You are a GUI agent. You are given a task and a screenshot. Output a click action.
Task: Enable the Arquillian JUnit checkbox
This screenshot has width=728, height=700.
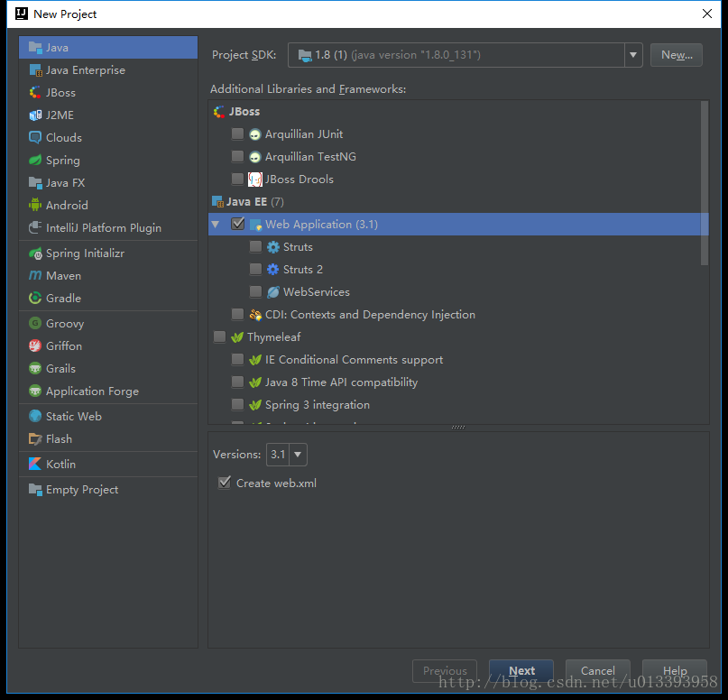click(238, 134)
